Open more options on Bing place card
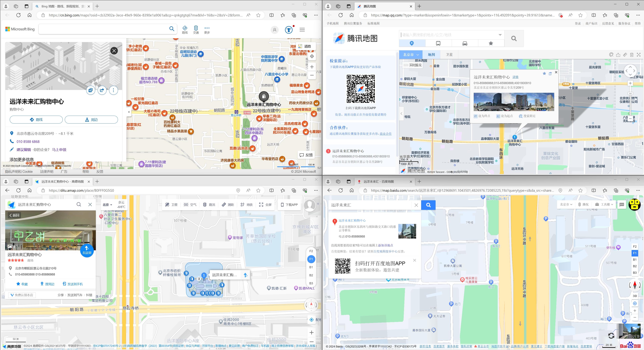The height and width of the screenshot is (350, 644). (113, 90)
